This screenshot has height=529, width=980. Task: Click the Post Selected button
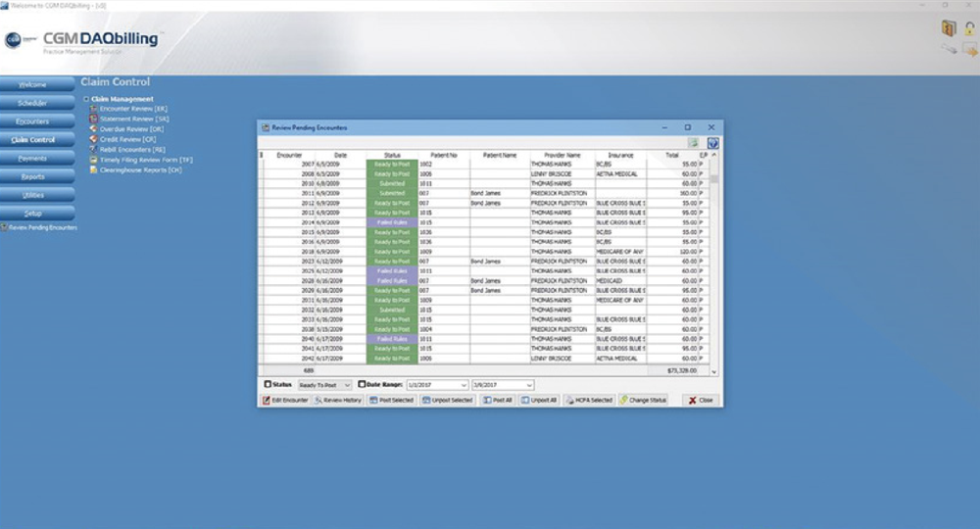[x=391, y=400]
